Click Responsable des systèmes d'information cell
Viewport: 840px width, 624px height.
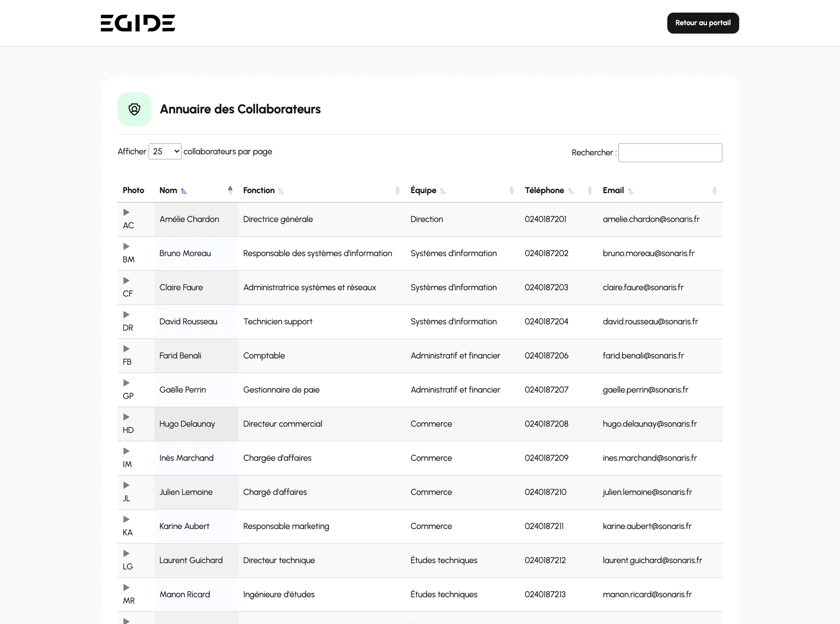[318, 253]
